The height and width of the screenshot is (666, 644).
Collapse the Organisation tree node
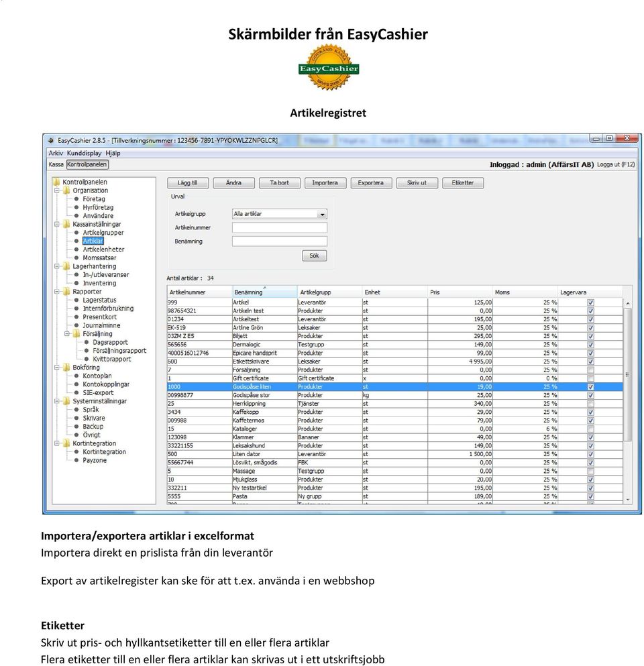click(57, 190)
